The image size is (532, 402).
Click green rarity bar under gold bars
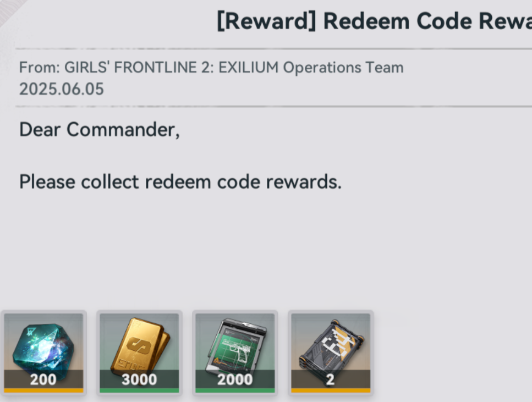[x=139, y=390]
